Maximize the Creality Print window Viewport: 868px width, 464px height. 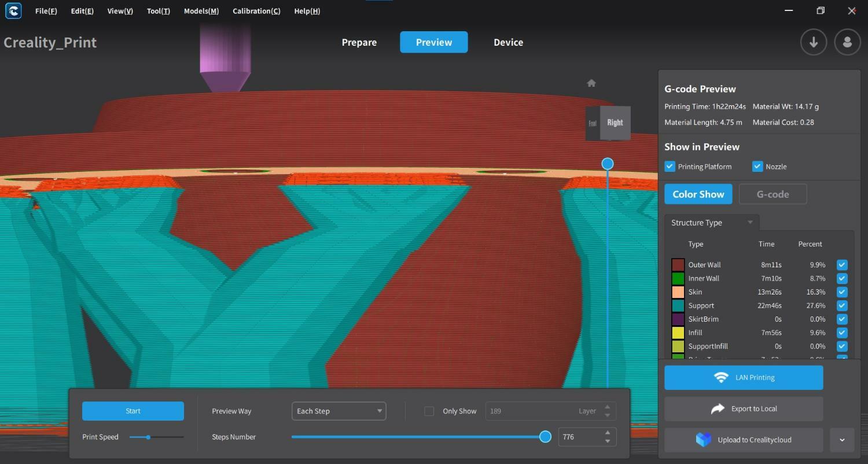(x=821, y=10)
